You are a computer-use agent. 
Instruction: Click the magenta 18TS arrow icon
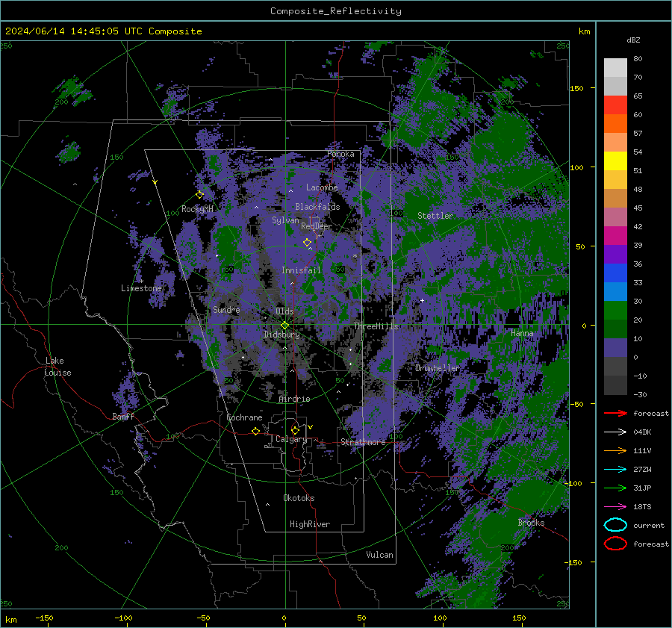pos(615,507)
